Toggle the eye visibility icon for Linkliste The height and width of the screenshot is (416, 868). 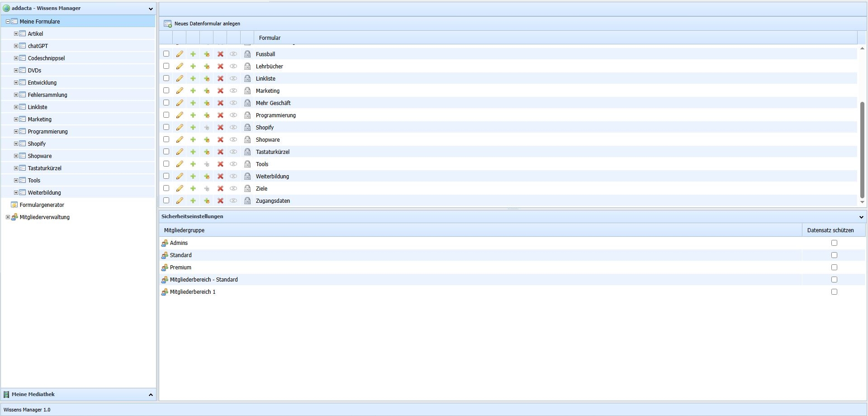[x=233, y=78]
